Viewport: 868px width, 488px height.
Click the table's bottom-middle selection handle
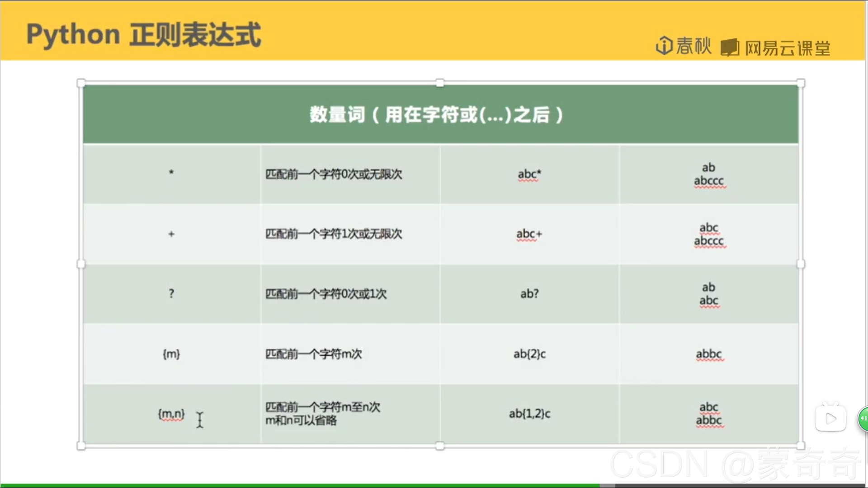[440, 446]
